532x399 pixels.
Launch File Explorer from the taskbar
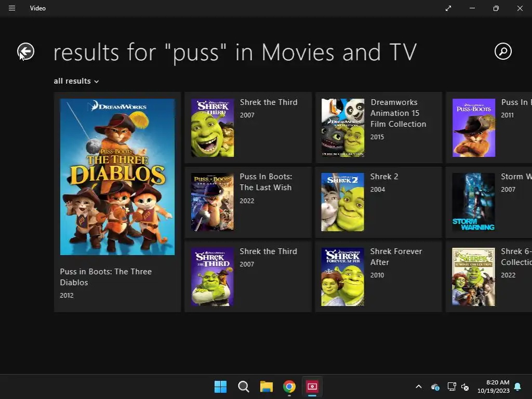[267, 387]
